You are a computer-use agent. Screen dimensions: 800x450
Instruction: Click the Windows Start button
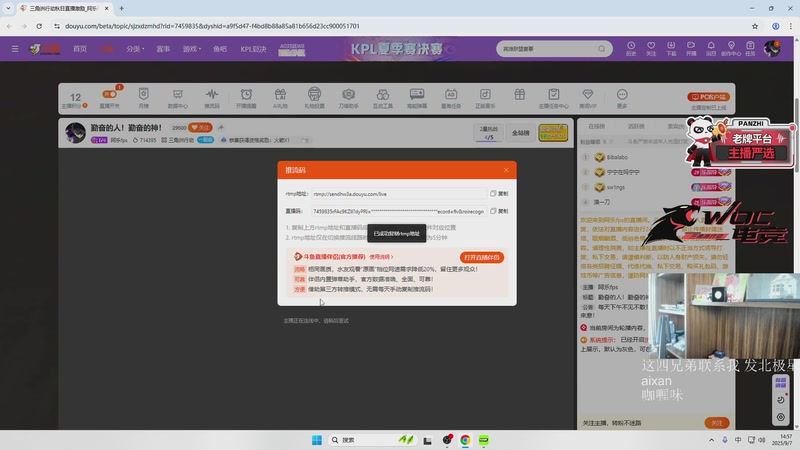[x=316, y=440]
